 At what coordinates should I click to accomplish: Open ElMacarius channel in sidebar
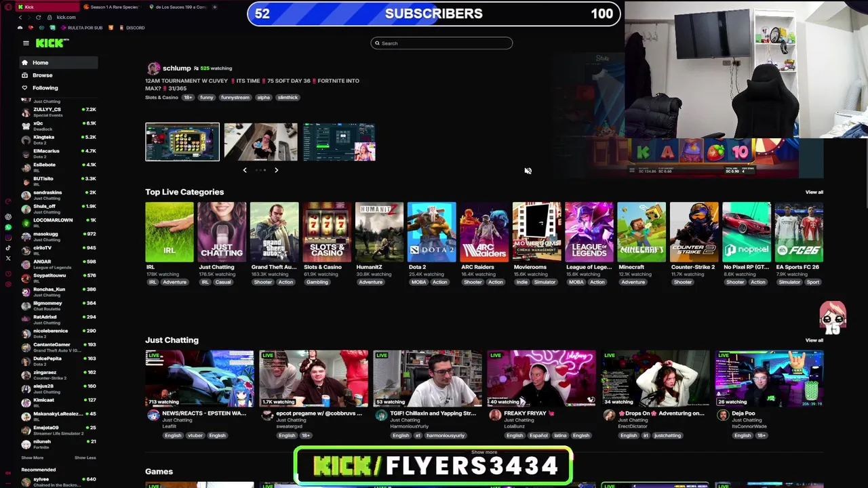tap(58, 153)
